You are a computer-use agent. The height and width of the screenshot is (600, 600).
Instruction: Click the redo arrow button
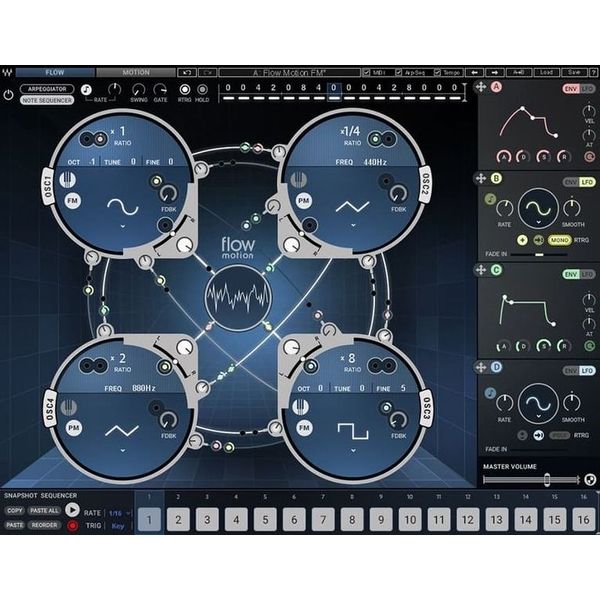pos(207,72)
